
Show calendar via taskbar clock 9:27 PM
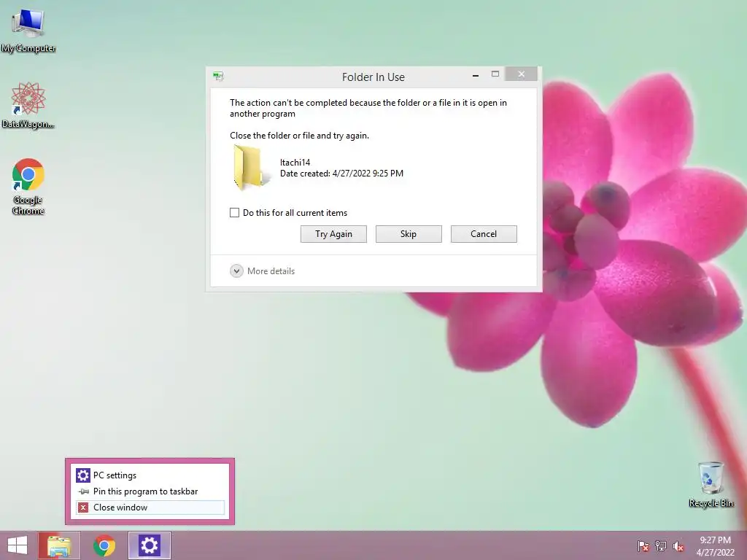715,546
